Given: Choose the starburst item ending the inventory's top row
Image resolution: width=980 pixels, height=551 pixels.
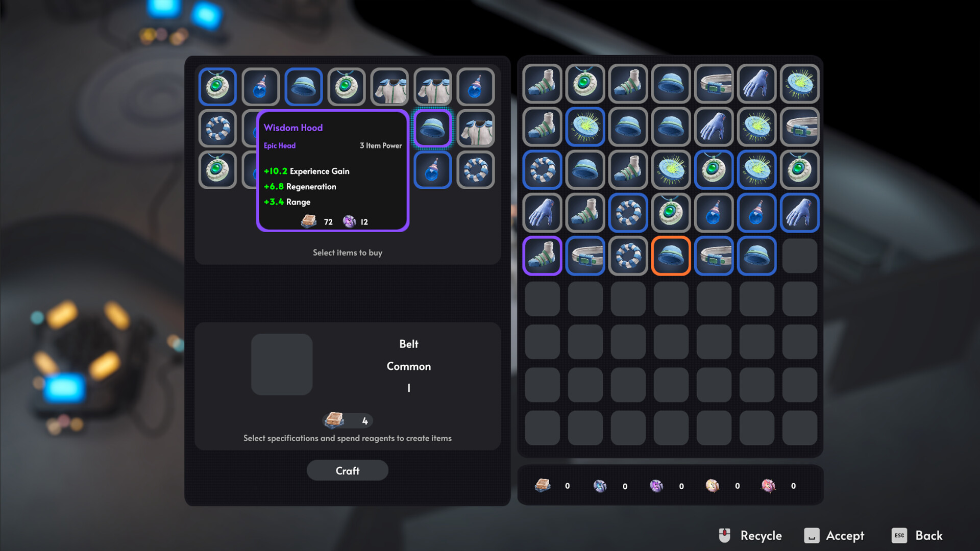Looking at the screenshot, I should [799, 83].
